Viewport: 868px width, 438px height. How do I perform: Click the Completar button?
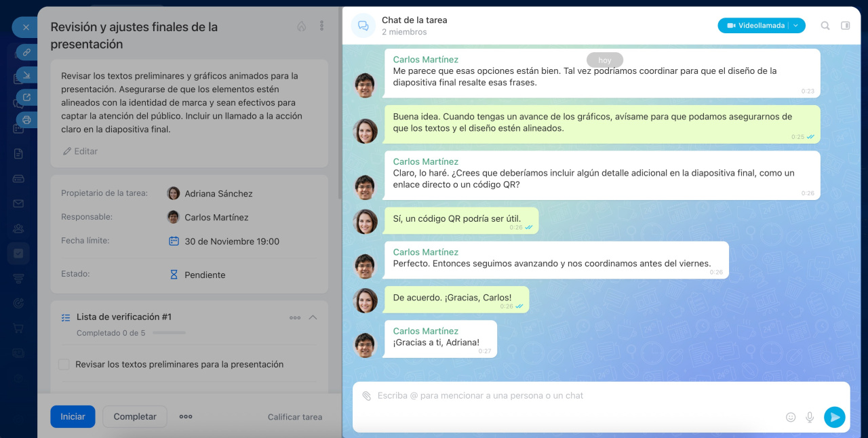click(135, 416)
